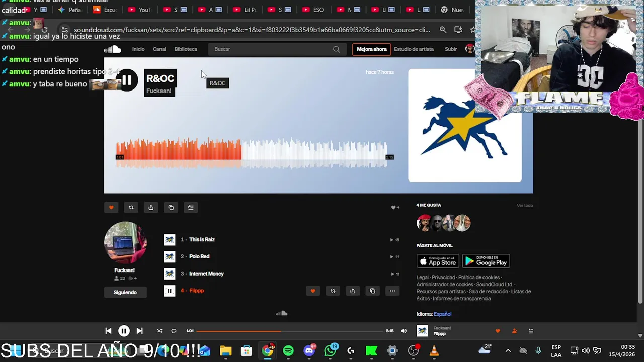This screenshot has width=644, height=362.
Task: Open the WhatsApp taskbar icon
Action: [331, 350]
